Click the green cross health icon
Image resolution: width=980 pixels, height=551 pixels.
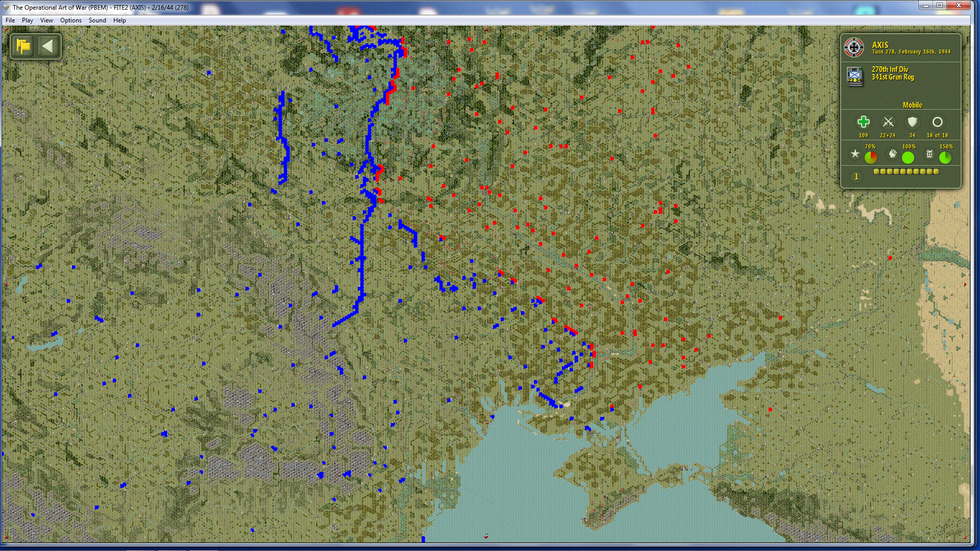(863, 122)
